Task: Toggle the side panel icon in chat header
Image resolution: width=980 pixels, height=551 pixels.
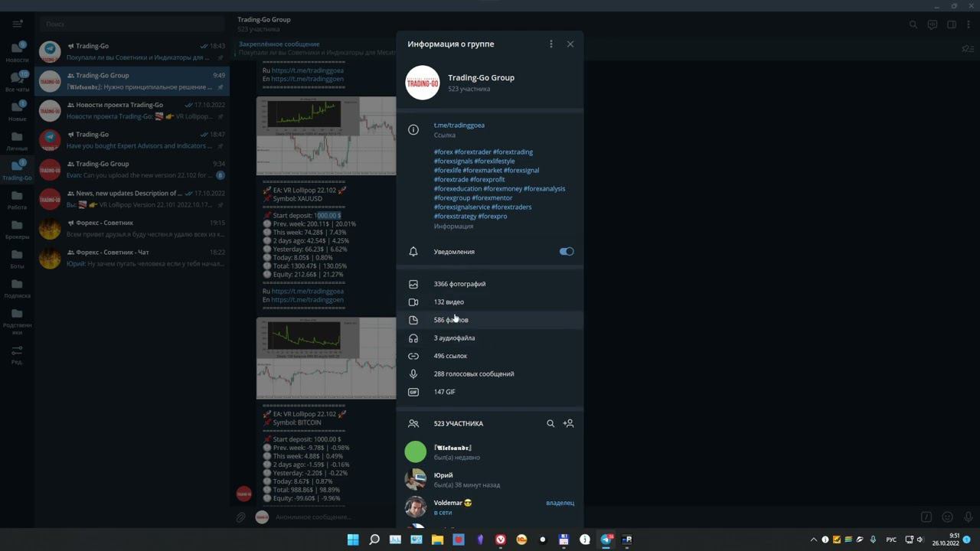Action: coord(952,24)
